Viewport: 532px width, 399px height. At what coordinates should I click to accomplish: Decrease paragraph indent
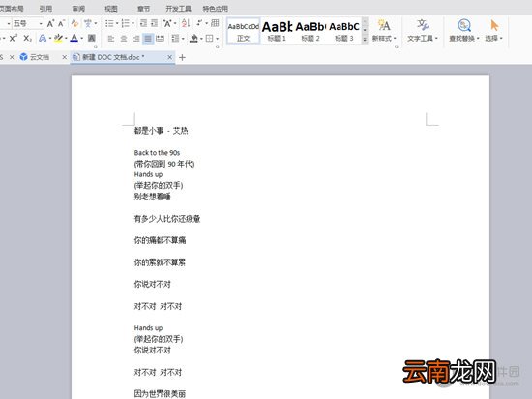tap(143, 23)
